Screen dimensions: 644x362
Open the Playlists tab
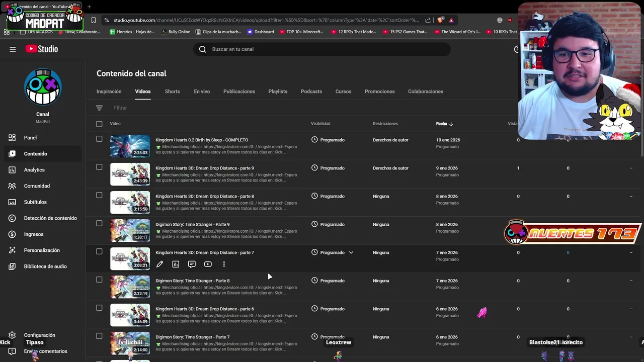click(x=278, y=92)
